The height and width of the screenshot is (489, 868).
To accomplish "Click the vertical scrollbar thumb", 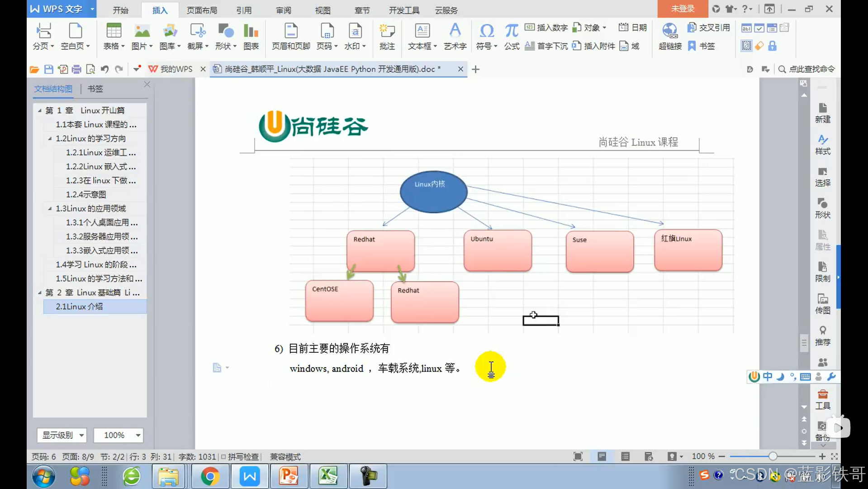I will [x=804, y=342].
